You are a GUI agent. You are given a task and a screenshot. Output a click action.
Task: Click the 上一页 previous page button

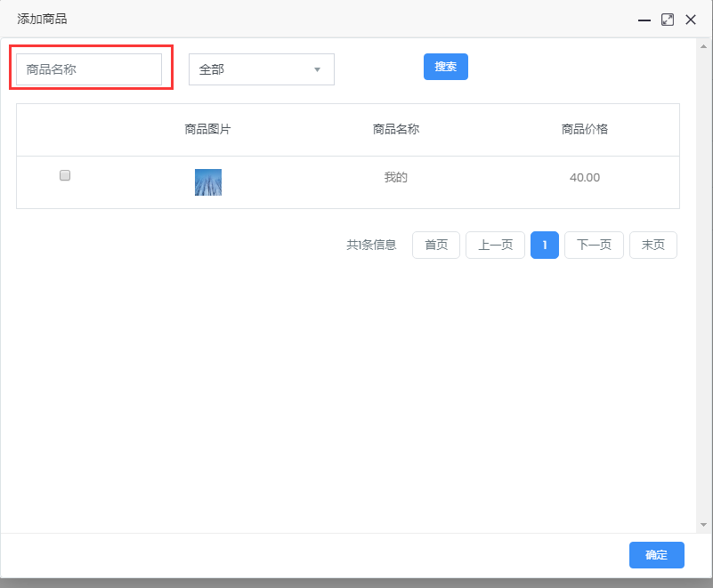495,245
